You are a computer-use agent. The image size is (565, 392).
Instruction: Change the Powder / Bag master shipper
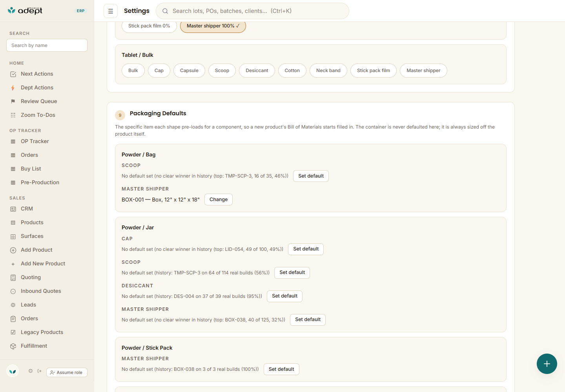click(219, 200)
